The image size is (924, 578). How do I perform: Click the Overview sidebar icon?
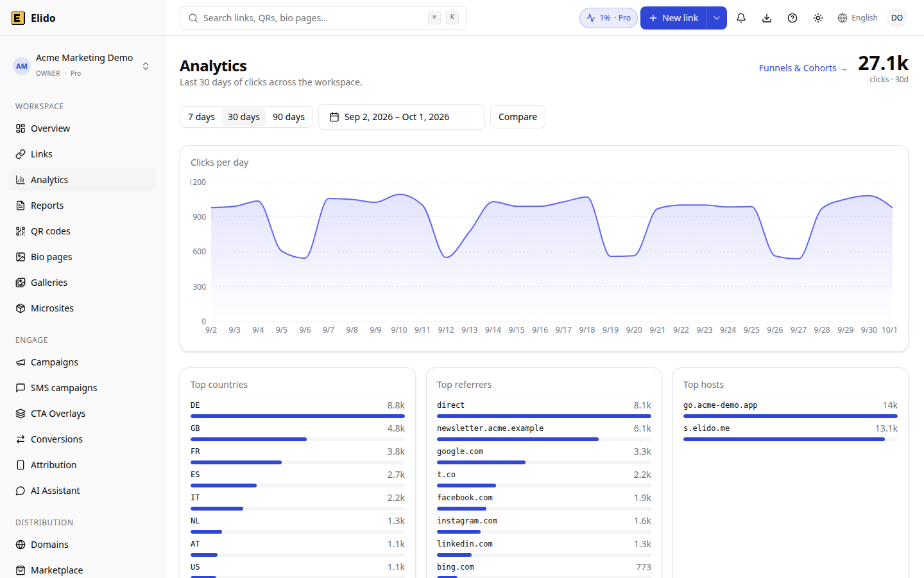[21, 128]
